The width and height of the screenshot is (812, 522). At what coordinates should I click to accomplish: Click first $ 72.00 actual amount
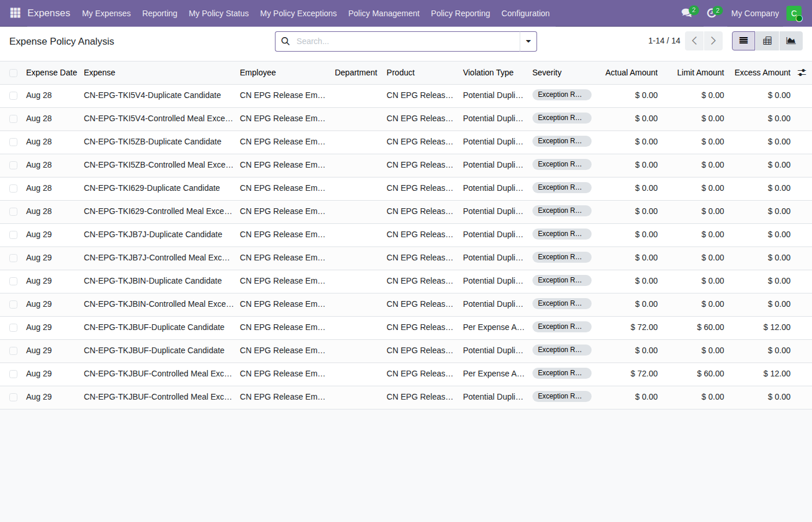[x=644, y=327]
